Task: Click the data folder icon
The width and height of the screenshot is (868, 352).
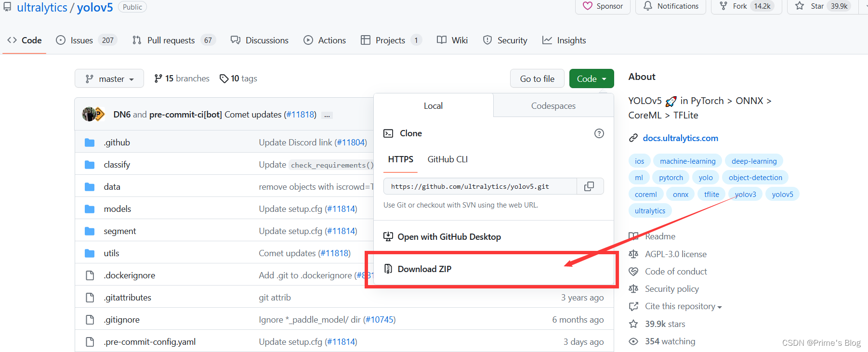Action: [x=90, y=187]
